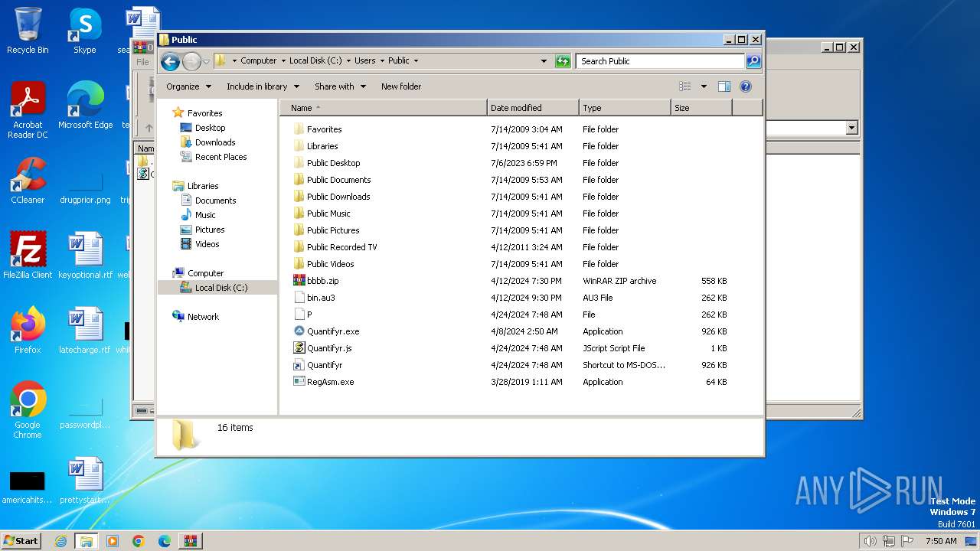Viewport: 980px width, 551px height.
Task: Open Microsoft Edge desktop shortcut
Action: click(x=85, y=106)
